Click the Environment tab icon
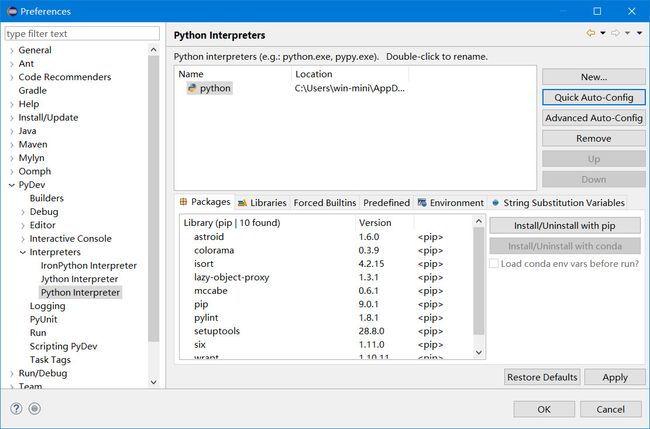The height and width of the screenshot is (429, 650). tap(422, 203)
